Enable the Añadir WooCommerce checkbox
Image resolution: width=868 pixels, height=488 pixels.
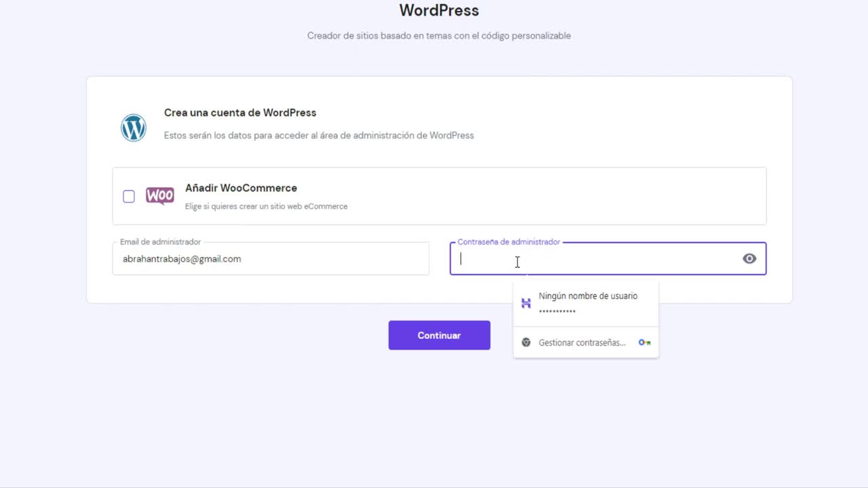(129, 197)
